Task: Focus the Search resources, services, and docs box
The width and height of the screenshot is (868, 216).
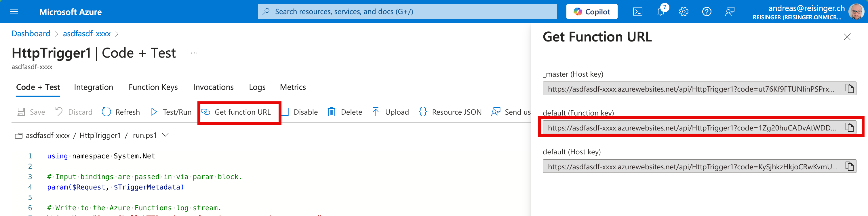Action: [x=407, y=12]
